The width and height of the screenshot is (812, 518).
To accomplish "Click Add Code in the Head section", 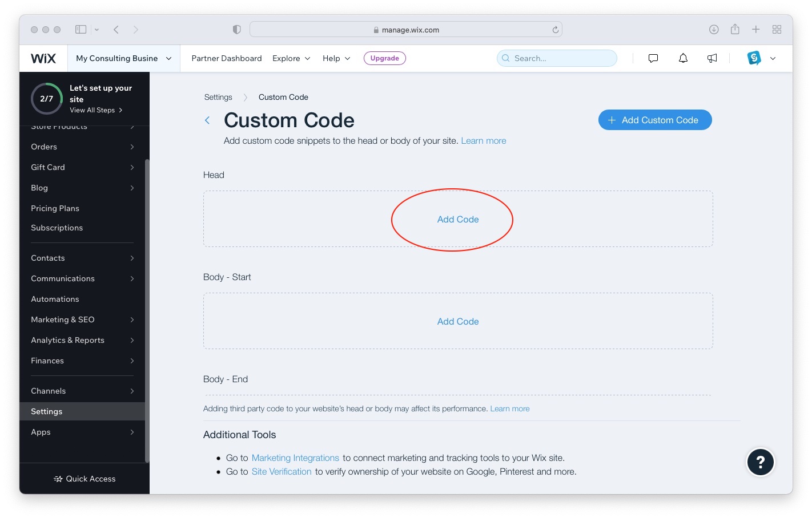I will 458,220.
